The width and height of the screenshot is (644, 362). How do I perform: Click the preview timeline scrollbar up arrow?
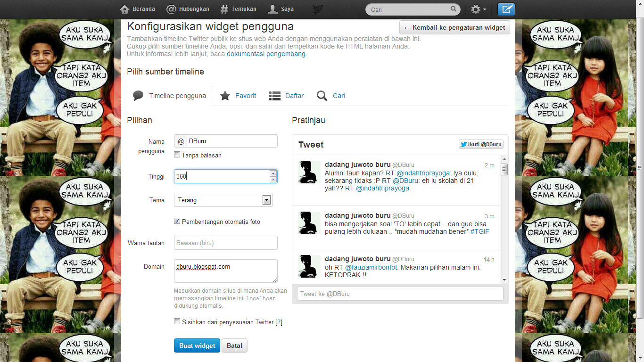504,159
